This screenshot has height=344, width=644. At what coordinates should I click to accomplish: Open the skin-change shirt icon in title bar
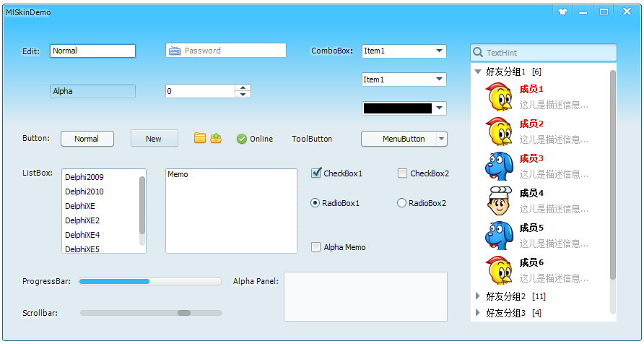562,12
